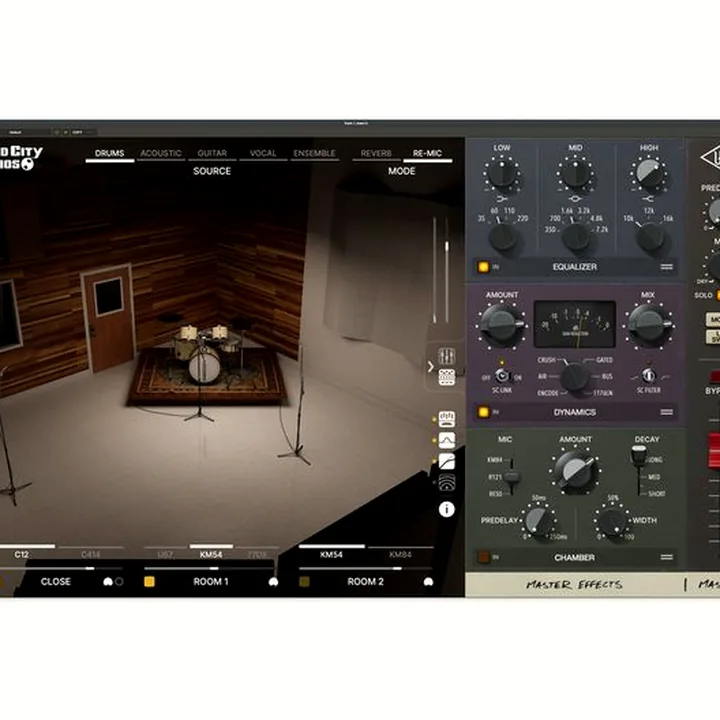720x720 pixels.
Task: Click the low shelf shape icon under LOW knob
Action: tap(501, 198)
